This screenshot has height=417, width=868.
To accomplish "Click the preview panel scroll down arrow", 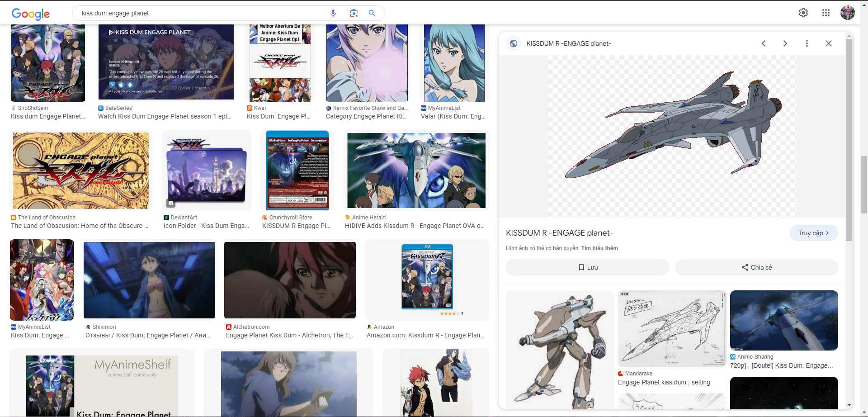I will tap(849, 405).
